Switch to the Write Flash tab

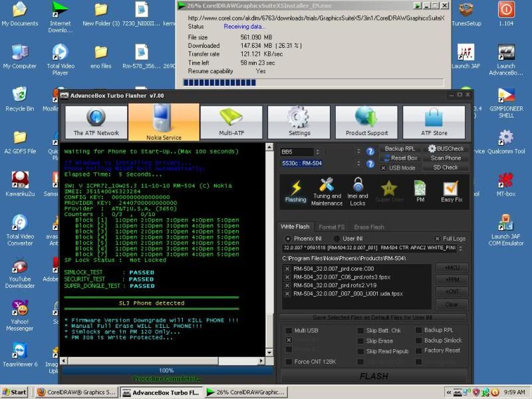tap(295, 227)
